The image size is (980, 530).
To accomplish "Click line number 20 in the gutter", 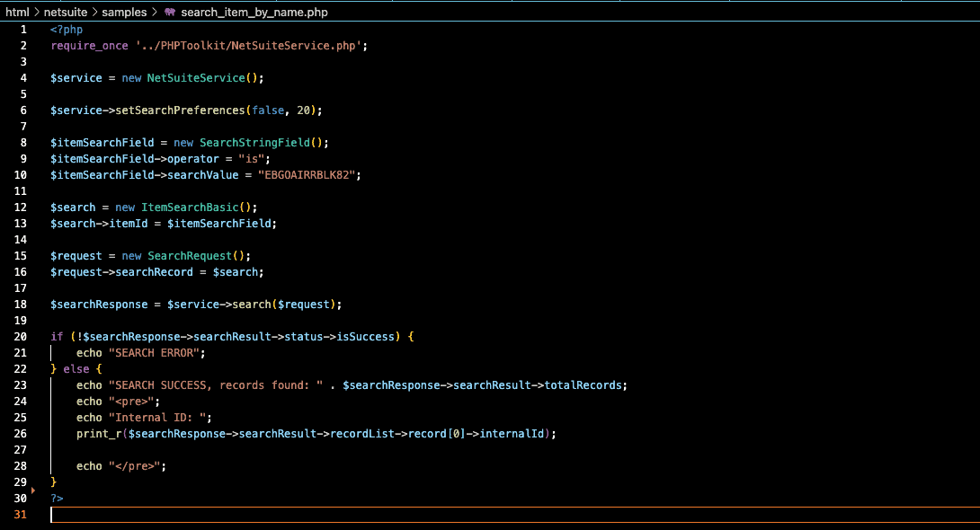I will [21, 337].
